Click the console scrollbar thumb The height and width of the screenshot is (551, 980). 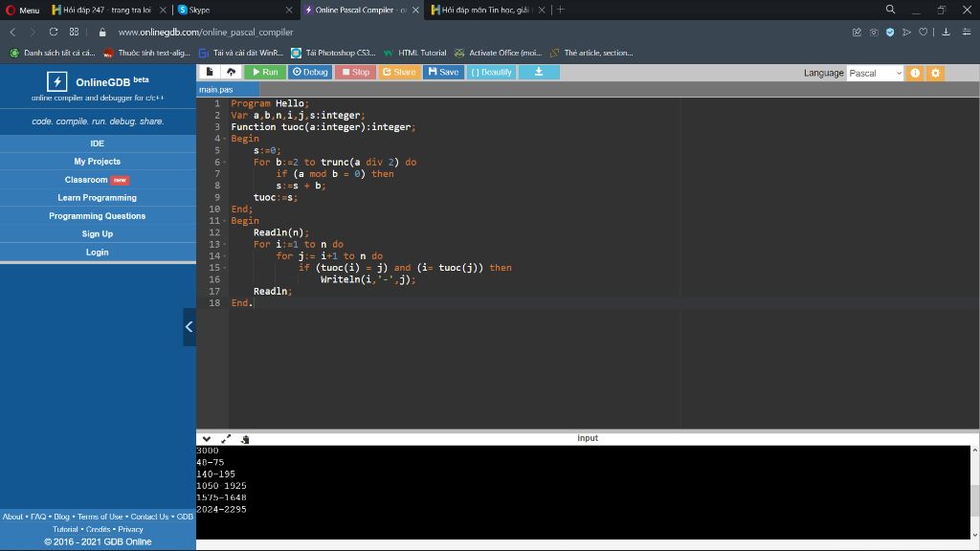(x=975, y=499)
